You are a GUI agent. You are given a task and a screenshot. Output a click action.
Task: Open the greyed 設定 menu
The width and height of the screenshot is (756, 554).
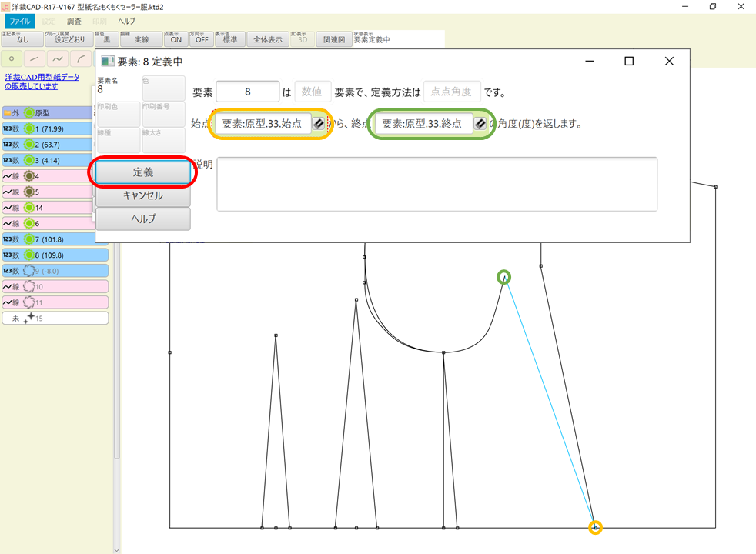tap(49, 22)
